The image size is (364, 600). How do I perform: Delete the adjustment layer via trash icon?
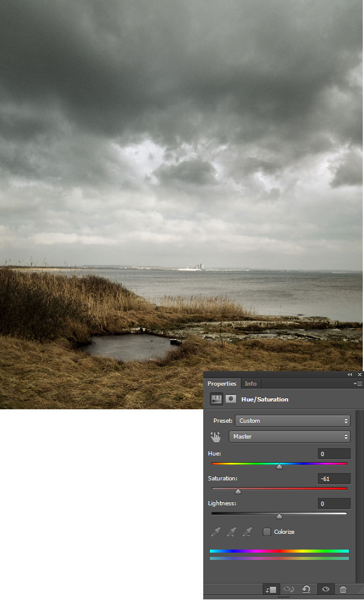pyautogui.click(x=343, y=589)
